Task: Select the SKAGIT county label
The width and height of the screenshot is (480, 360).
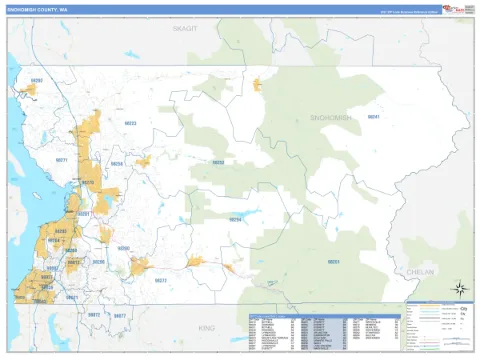Action: (185, 29)
